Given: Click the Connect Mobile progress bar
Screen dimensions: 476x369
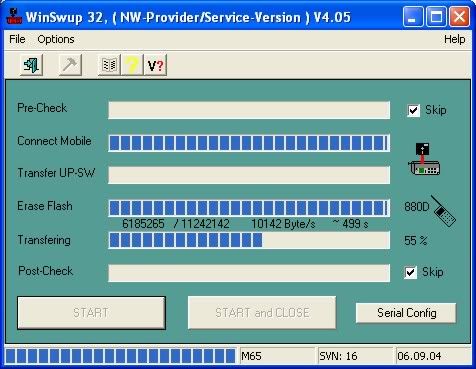Looking at the screenshot, I should point(249,143).
